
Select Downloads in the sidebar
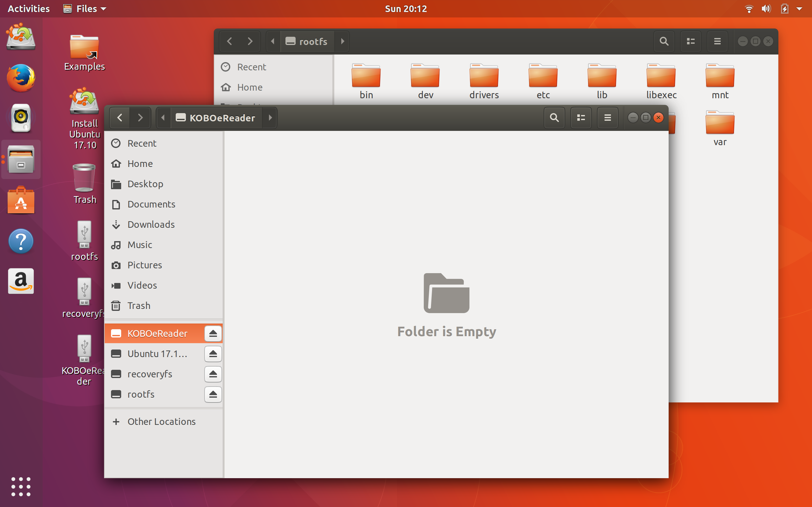(x=151, y=224)
